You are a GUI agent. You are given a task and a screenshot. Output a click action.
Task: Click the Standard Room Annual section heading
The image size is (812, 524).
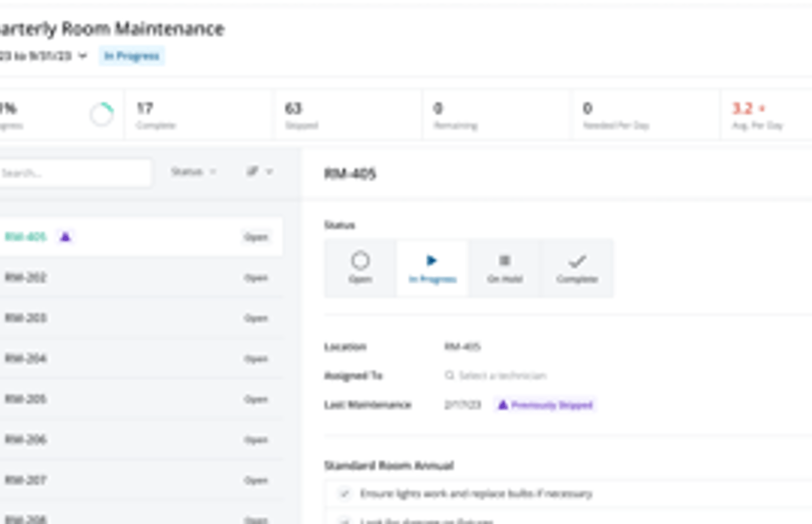click(x=389, y=466)
